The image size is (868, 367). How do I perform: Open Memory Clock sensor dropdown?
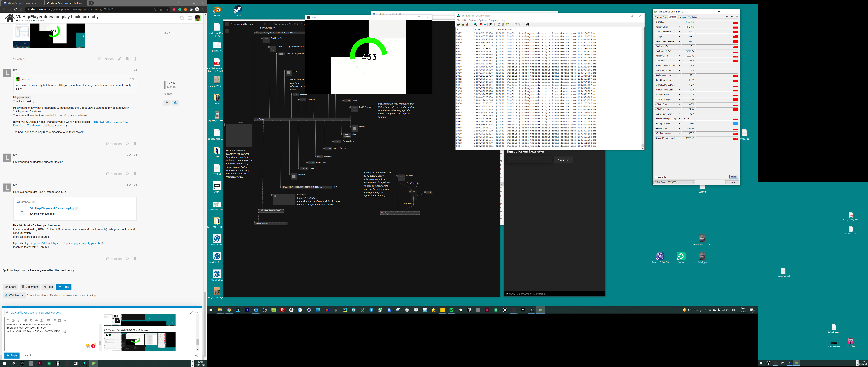679,27
